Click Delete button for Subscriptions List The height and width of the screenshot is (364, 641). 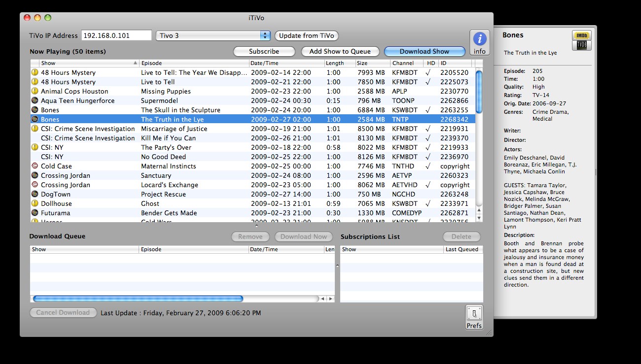click(461, 236)
